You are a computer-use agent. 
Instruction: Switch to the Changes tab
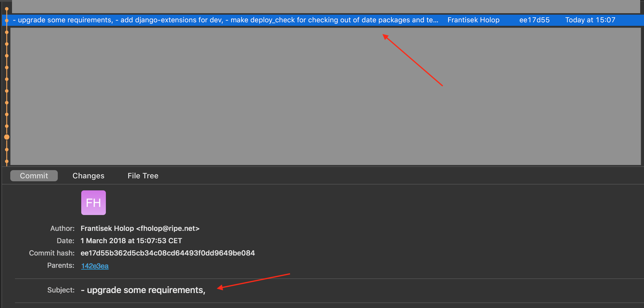pos(88,175)
